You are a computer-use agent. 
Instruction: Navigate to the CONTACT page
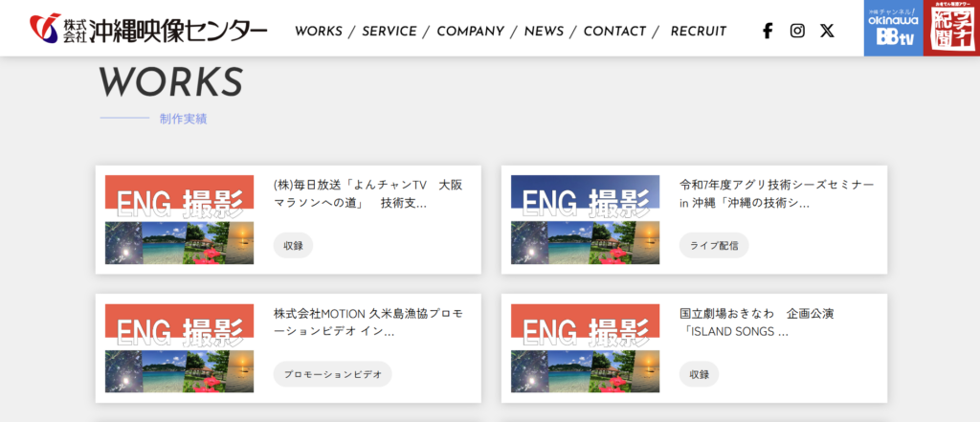click(615, 31)
